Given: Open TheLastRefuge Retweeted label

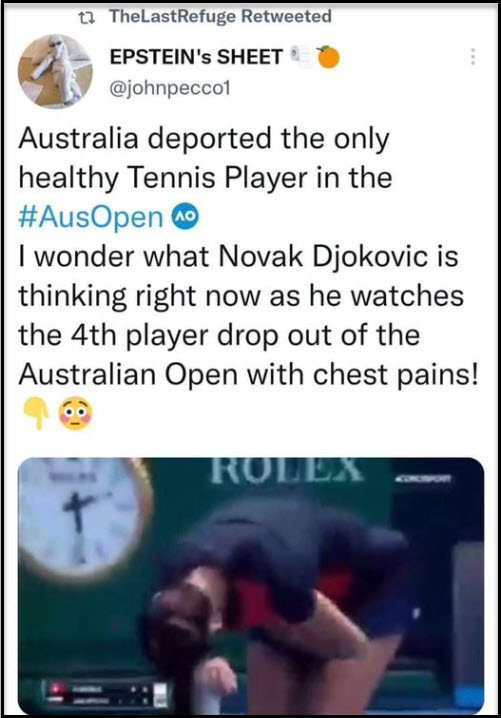Looking at the screenshot, I should [x=220, y=17].
